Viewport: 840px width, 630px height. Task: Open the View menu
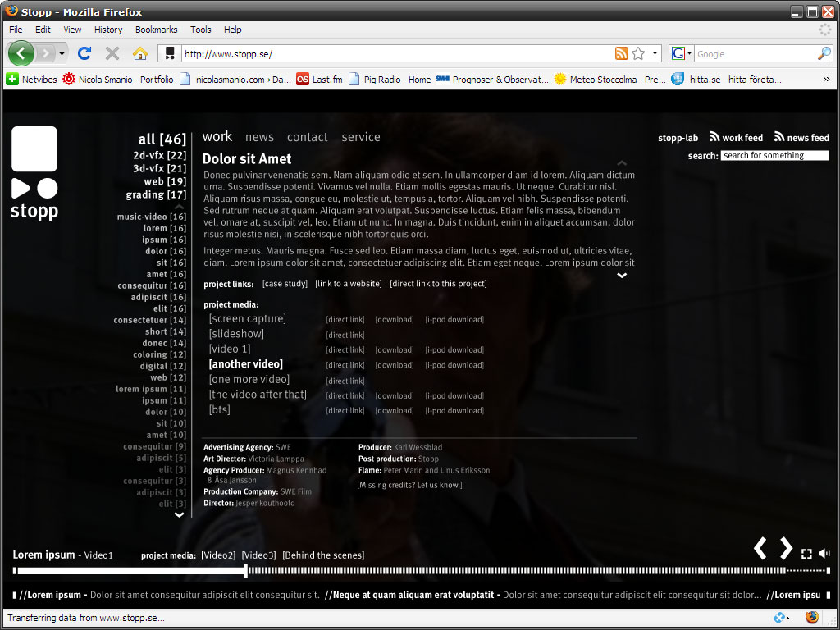pyautogui.click(x=72, y=30)
